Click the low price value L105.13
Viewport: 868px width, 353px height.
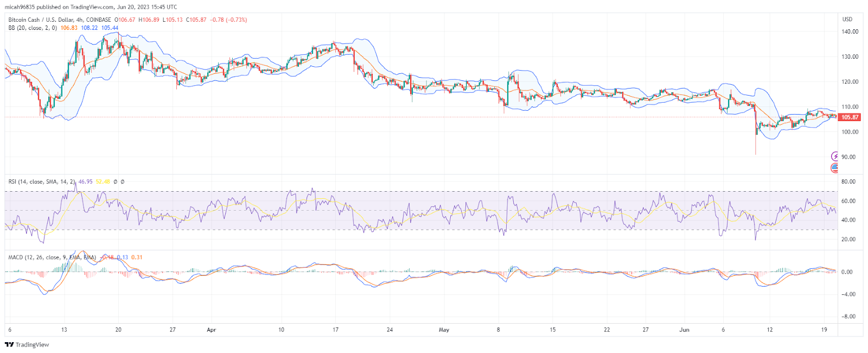point(173,20)
